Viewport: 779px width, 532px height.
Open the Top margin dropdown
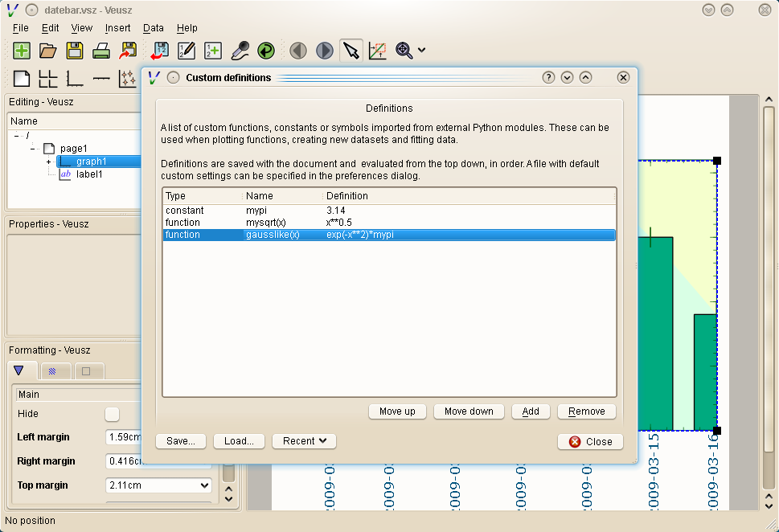point(203,485)
